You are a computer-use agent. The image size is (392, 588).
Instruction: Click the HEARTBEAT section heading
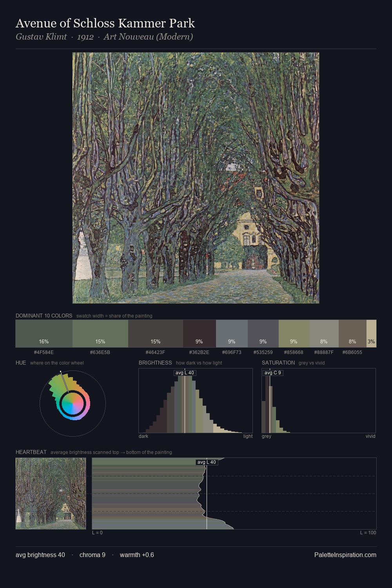31,452
